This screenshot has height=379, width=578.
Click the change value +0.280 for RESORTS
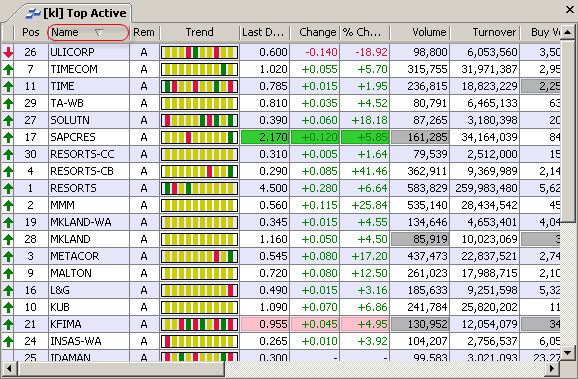tap(319, 188)
